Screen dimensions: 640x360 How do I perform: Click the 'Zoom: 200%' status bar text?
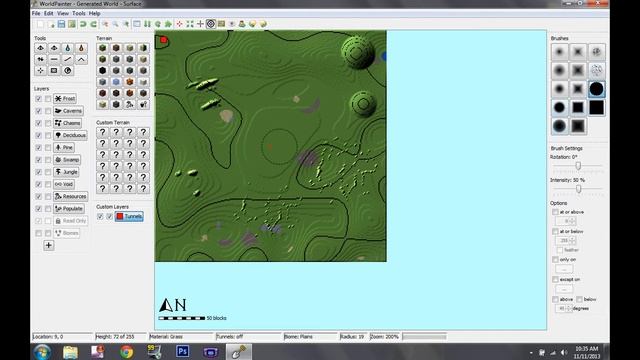[x=384, y=337]
